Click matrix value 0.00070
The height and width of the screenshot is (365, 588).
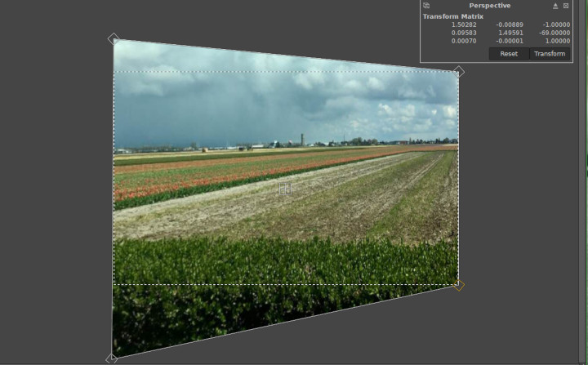pyautogui.click(x=464, y=41)
